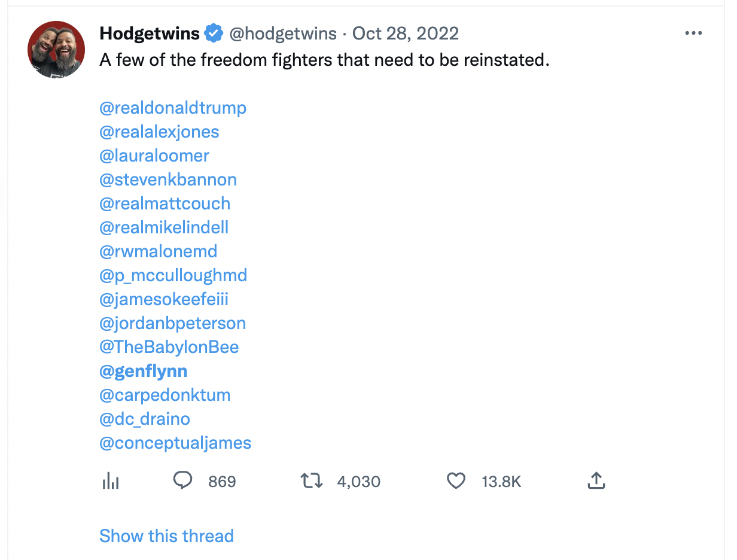Toggle like on the tweet with the heart
This screenshot has height=560, width=737.
[x=456, y=480]
